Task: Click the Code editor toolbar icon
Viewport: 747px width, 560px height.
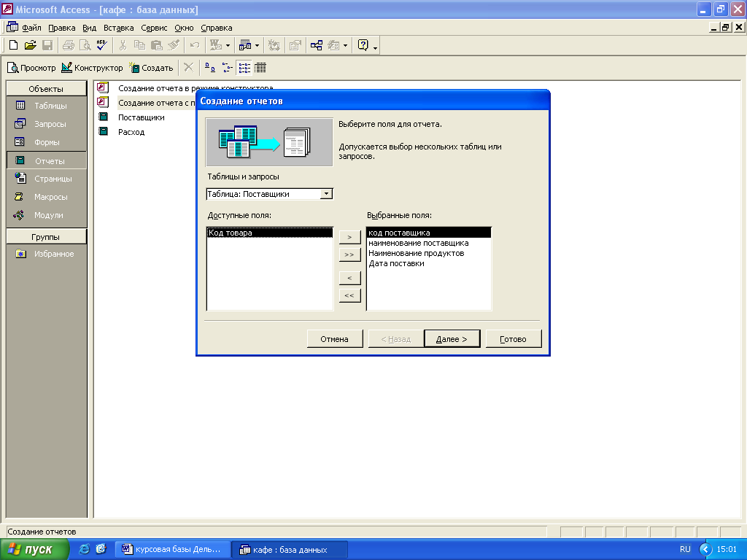Action: [274, 45]
